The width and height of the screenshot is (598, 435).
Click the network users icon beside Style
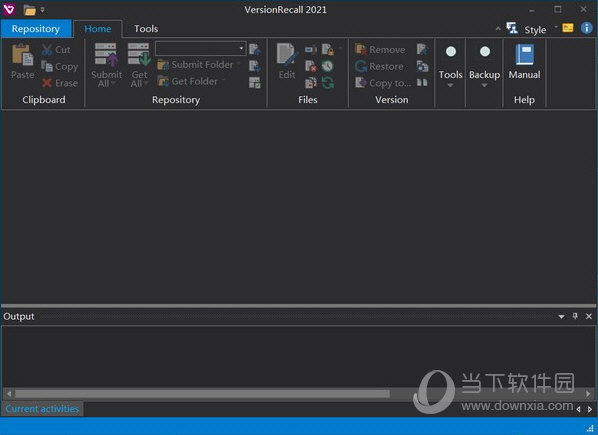tap(512, 28)
